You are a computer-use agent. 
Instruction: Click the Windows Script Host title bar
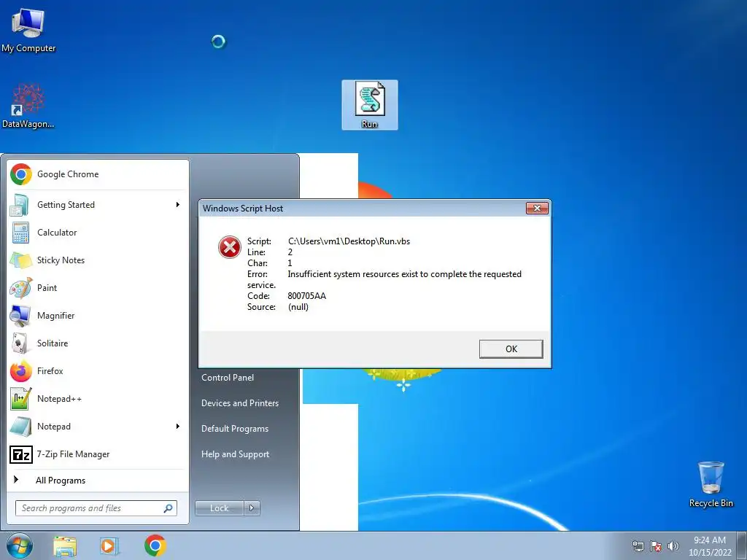click(x=362, y=208)
